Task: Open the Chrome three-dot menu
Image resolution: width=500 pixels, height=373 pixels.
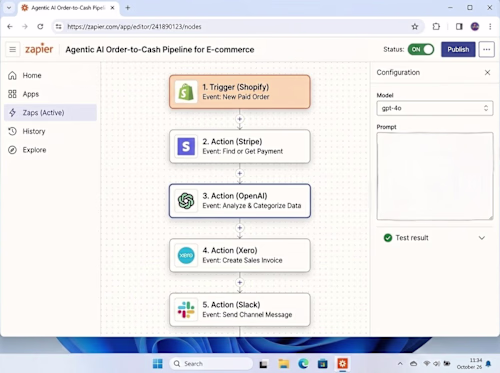Action: 490,27
